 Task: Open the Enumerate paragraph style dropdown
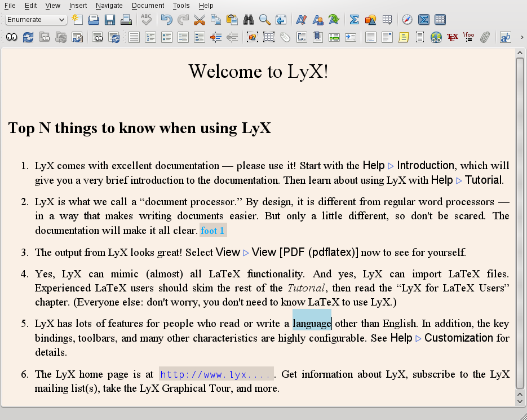[35, 19]
